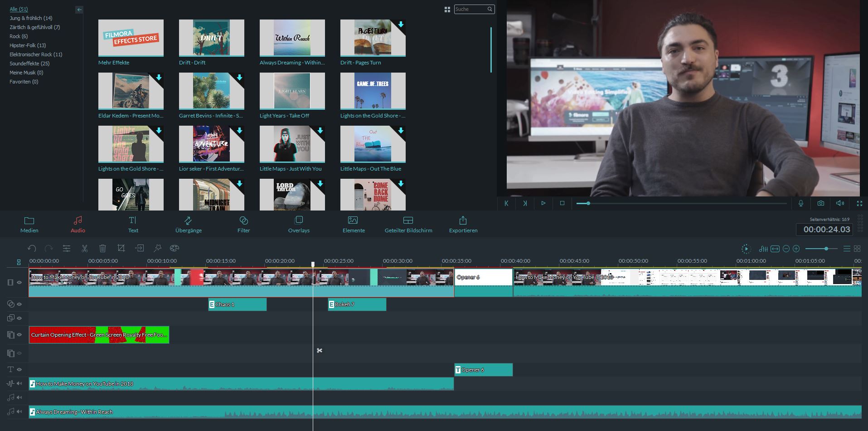
Task: Click the 00:00:24.03 timecode display
Action: click(824, 230)
